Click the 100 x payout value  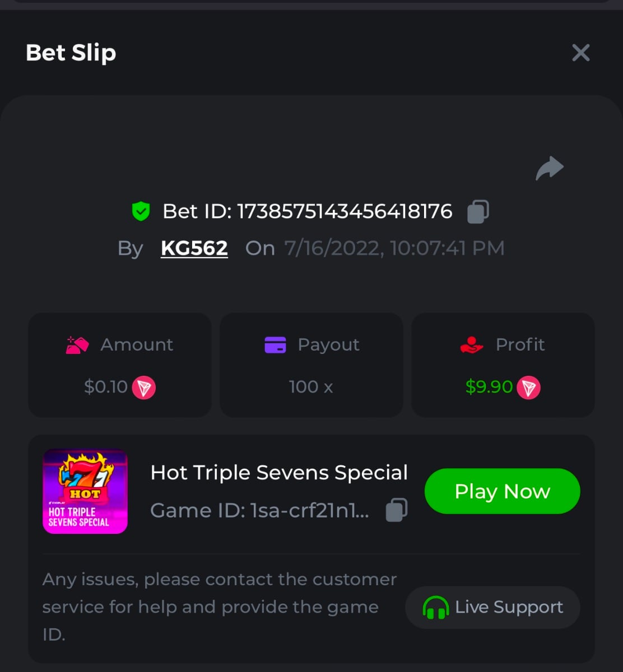tap(311, 387)
